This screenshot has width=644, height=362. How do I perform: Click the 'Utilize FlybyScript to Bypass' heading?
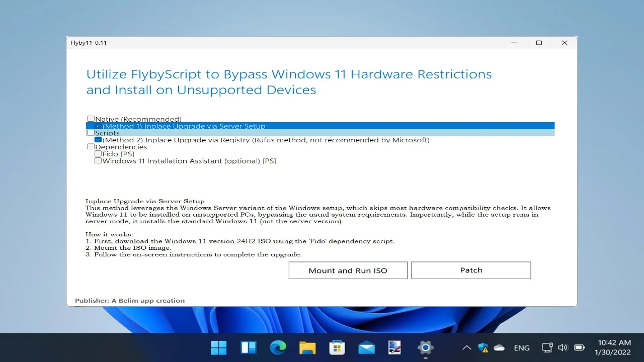tap(289, 82)
